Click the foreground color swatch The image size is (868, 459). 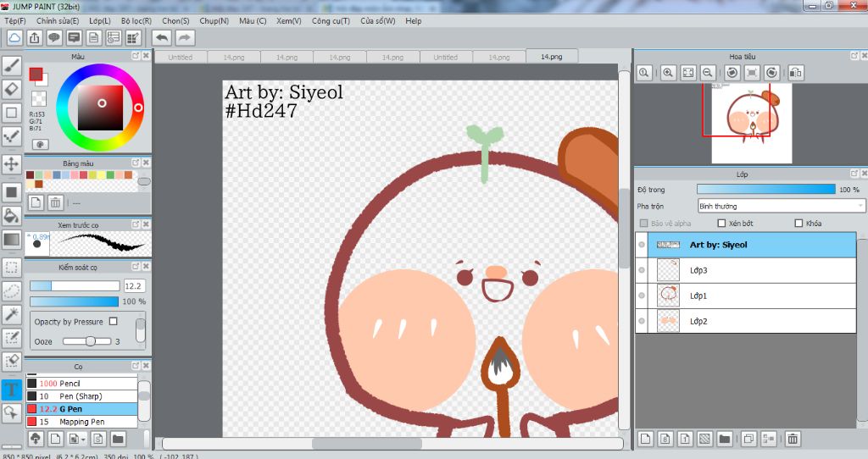(x=36, y=75)
